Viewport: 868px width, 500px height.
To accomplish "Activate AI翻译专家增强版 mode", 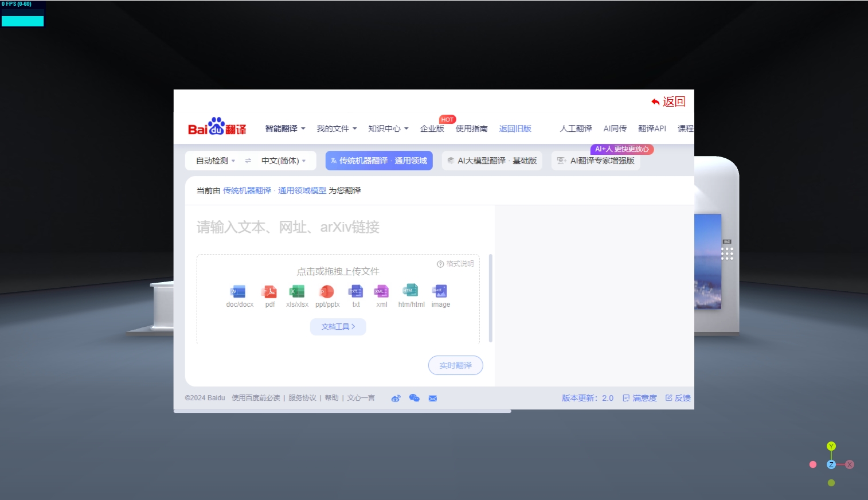I will [x=596, y=161].
